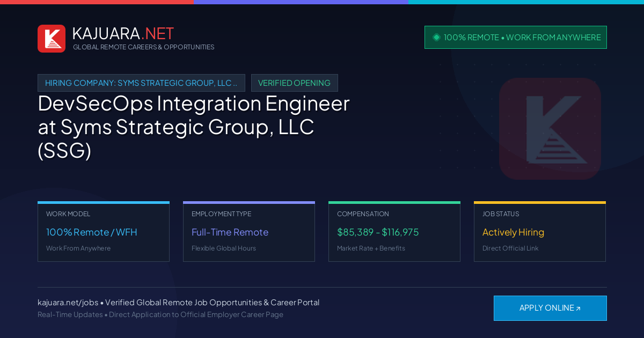
Task: Select the 'Actively Hiring' status value
Action: [x=513, y=232]
